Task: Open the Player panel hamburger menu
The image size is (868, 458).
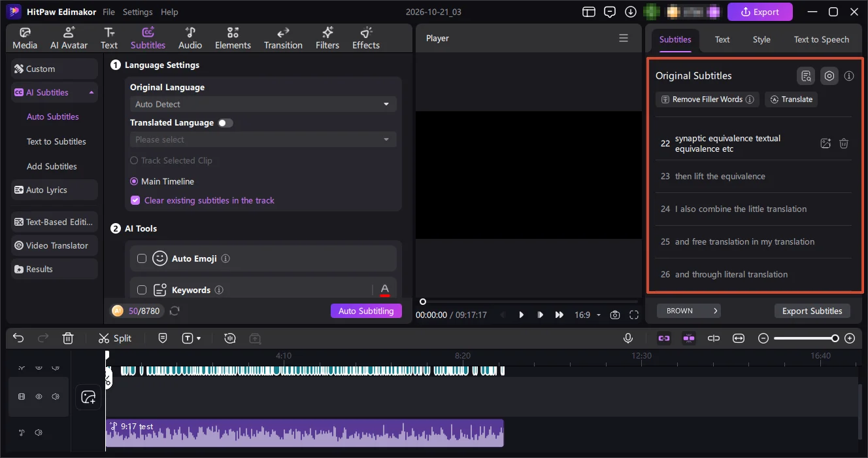Action: tap(624, 38)
